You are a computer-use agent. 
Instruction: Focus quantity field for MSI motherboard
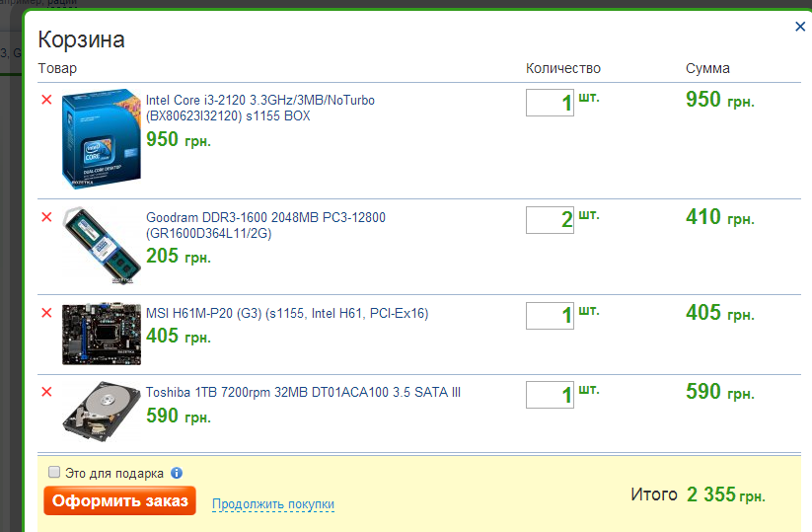550,316
